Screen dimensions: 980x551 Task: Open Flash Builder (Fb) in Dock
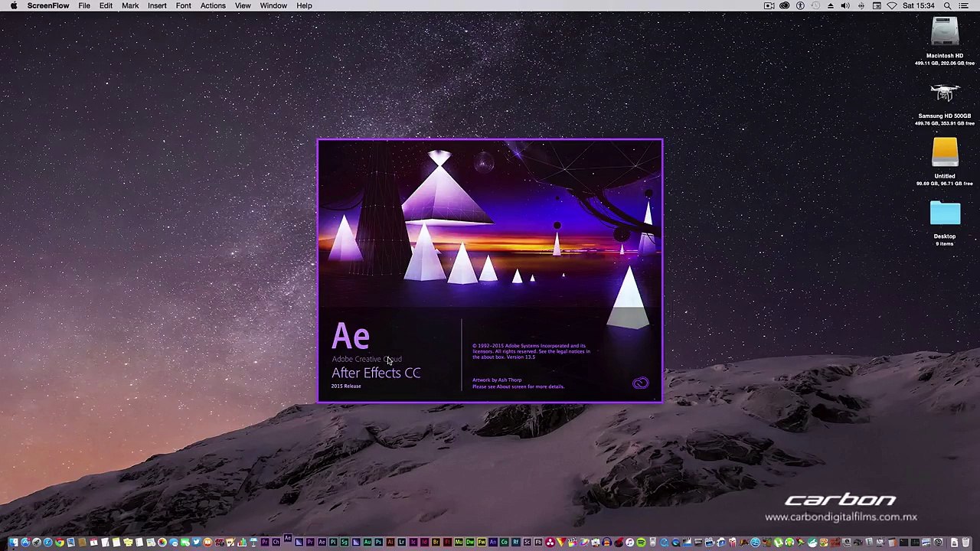pos(538,543)
